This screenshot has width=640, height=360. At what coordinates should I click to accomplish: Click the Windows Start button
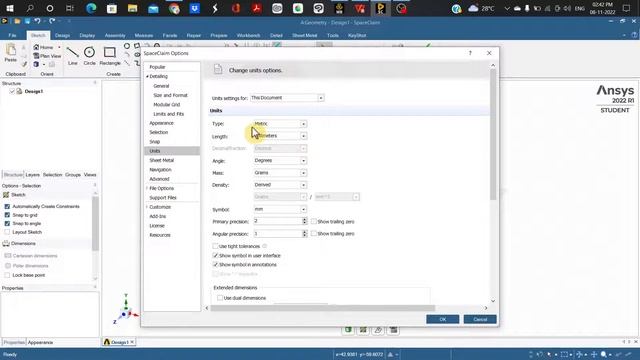(x=9, y=8)
